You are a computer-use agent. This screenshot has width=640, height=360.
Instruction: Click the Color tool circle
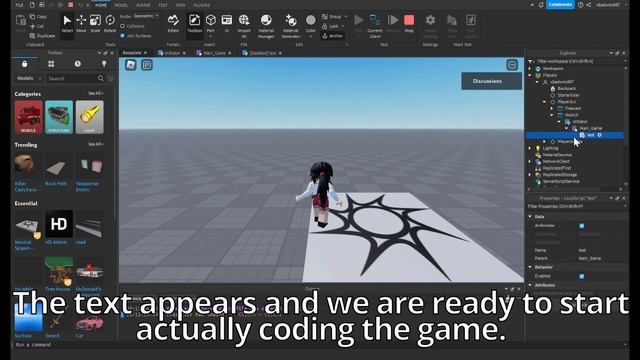(x=311, y=20)
